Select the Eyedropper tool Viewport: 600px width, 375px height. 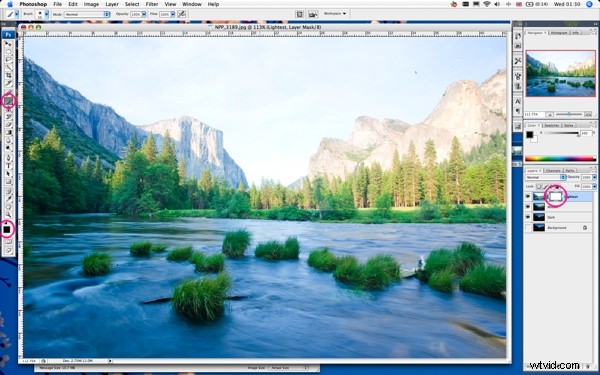[x=8, y=199]
